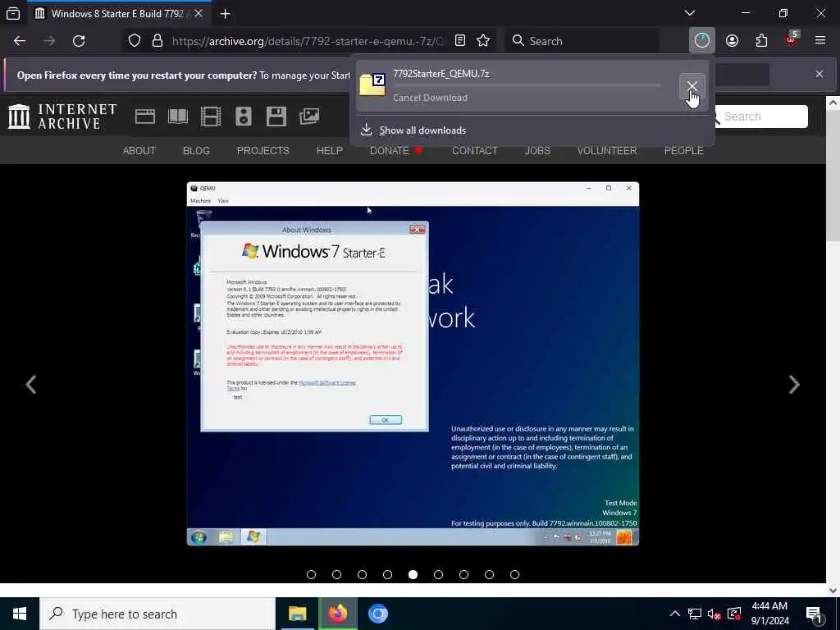
Task: Select the third carousel dot
Action: [362, 574]
